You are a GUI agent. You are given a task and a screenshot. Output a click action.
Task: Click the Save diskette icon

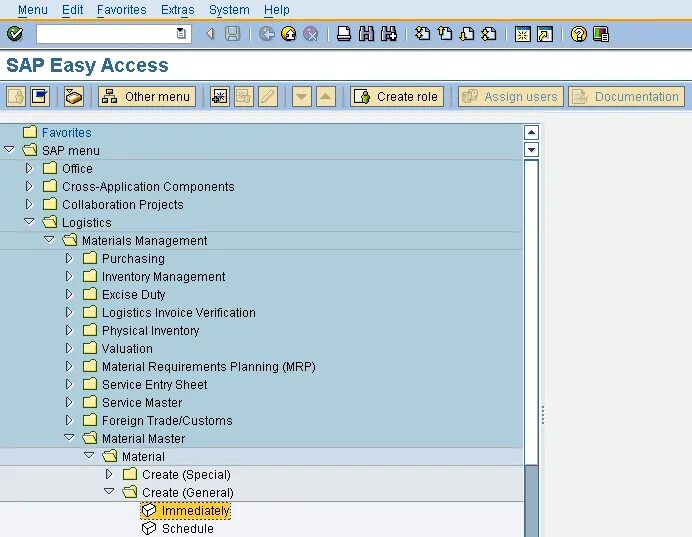pos(233,34)
